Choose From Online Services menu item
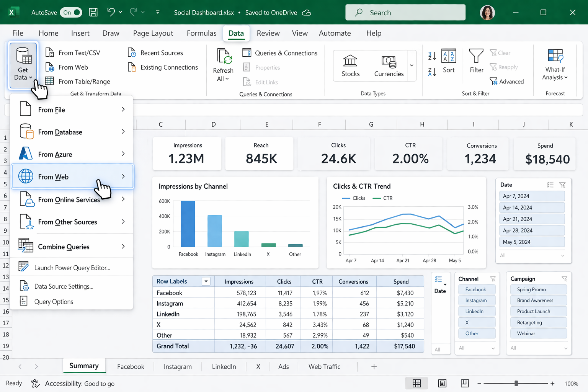 coord(72,199)
